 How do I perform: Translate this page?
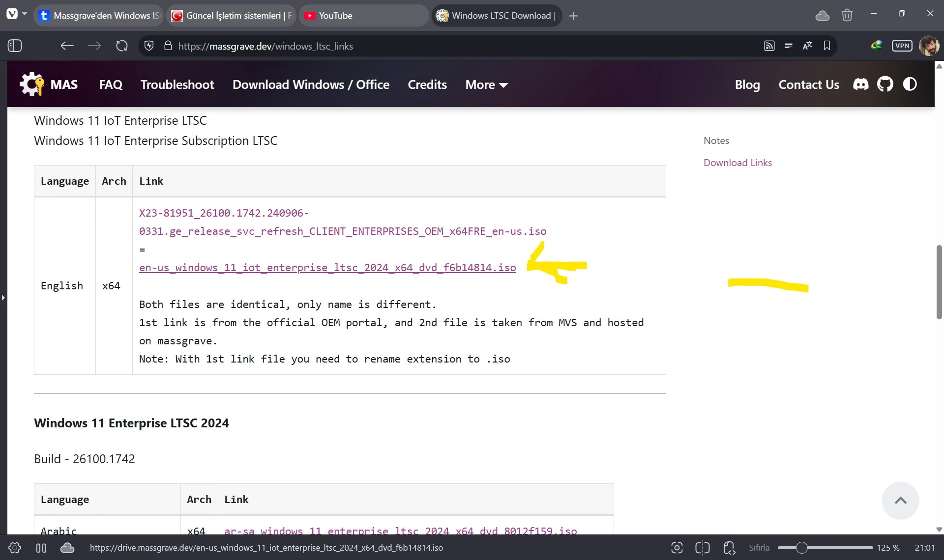[807, 46]
